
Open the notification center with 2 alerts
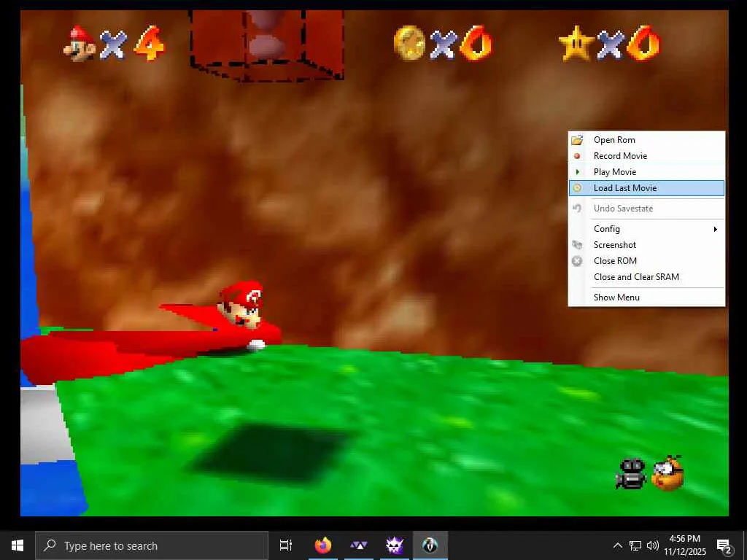click(724, 545)
